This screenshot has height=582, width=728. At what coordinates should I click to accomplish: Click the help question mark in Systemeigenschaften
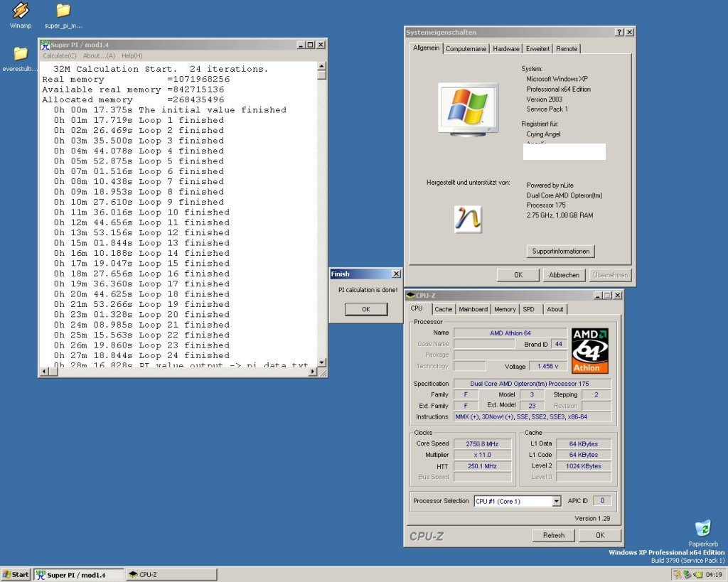(619, 32)
